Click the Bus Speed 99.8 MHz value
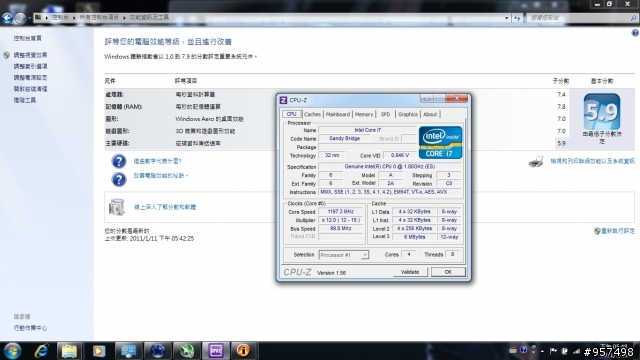This screenshot has width=640, height=360. 340,229
